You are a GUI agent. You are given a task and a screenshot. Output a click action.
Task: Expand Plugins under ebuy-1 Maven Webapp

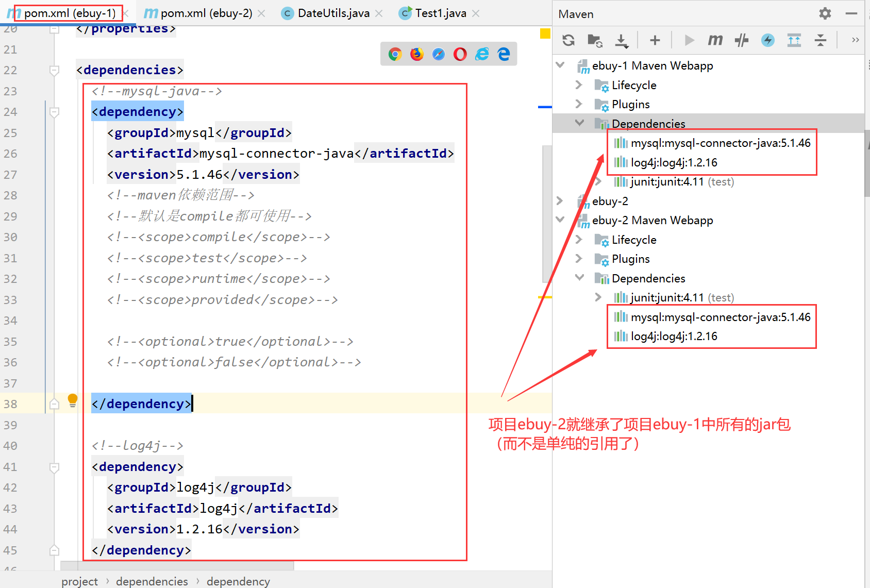tap(579, 104)
